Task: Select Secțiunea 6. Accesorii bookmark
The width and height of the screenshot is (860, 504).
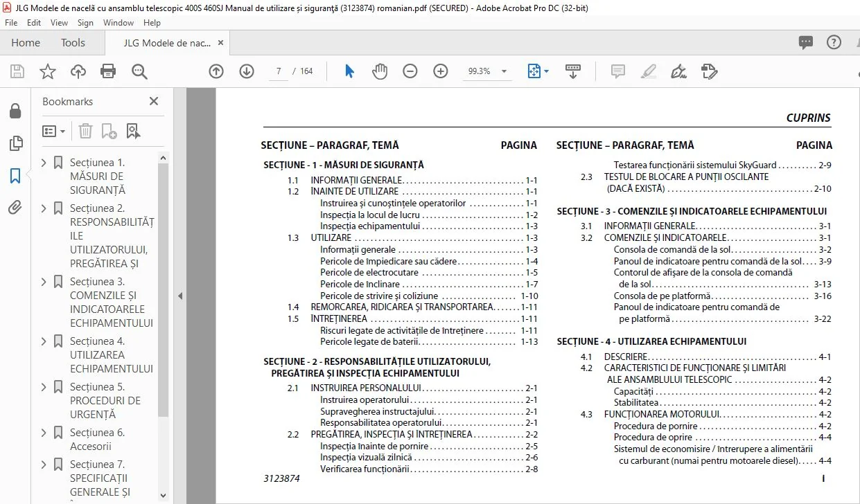Action: click(98, 440)
